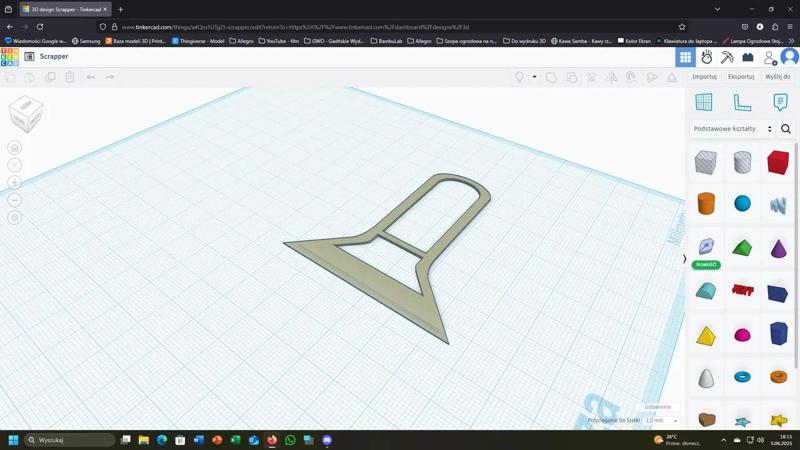This screenshot has width=800, height=450.
Task: Toggle the show all lightbulb icon
Action: [519, 77]
